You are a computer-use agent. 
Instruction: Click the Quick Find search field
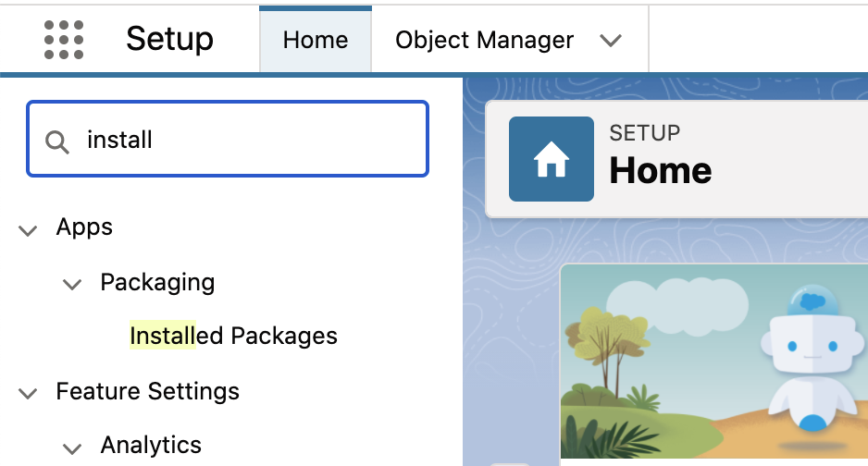coord(228,139)
